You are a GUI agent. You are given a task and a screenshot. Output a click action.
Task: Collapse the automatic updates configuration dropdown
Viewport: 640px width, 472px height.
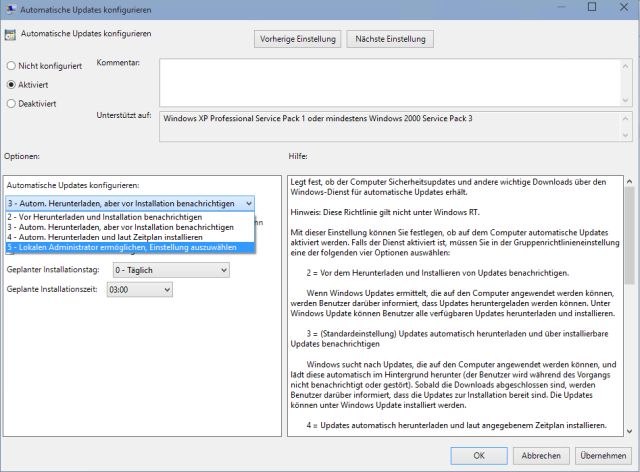(247, 203)
